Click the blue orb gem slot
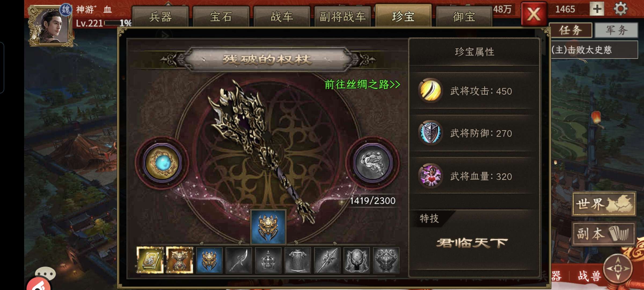Viewport: 644px width, 290px height. [x=162, y=163]
